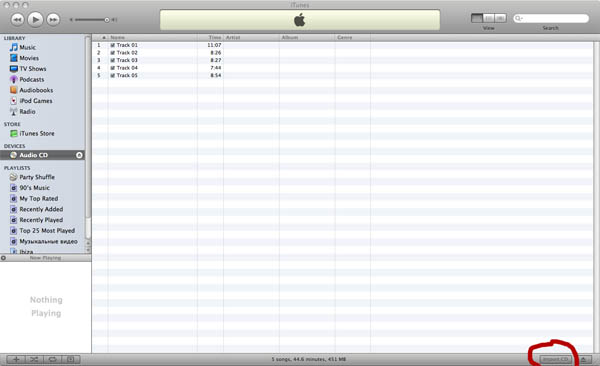Switch to grouped album view button
The image size is (600, 366).
(x=489, y=18)
